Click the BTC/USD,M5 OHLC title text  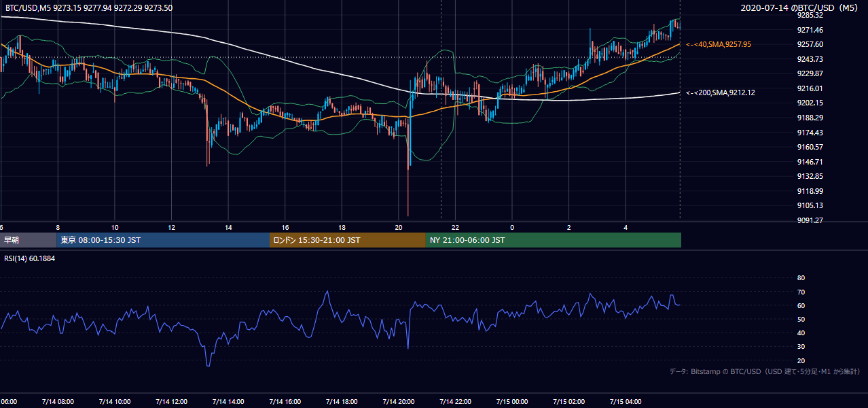point(88,7)
